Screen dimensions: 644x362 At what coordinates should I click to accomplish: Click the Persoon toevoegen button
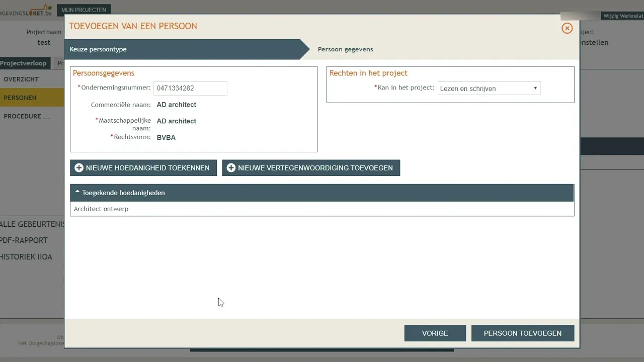tap(522, 333)
